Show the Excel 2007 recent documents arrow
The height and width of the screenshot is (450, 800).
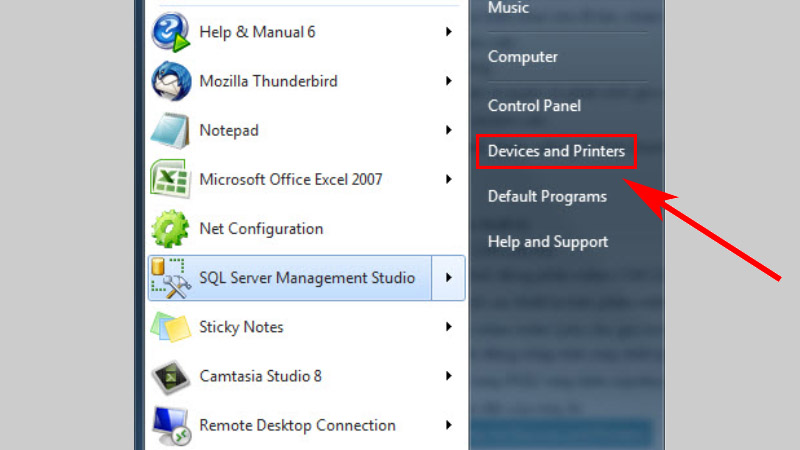pyautogui.click(x=449, y=179)
